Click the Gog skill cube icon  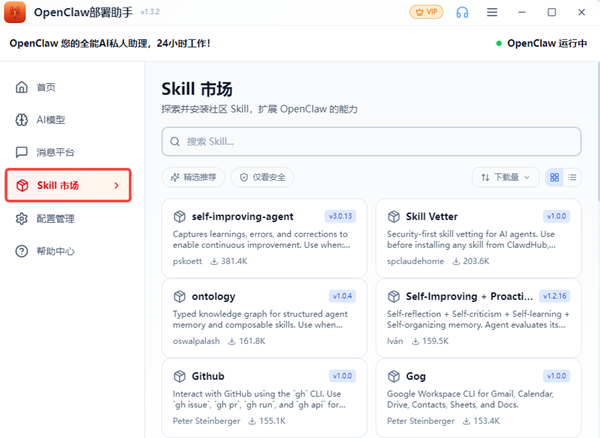tap(394, 377)
